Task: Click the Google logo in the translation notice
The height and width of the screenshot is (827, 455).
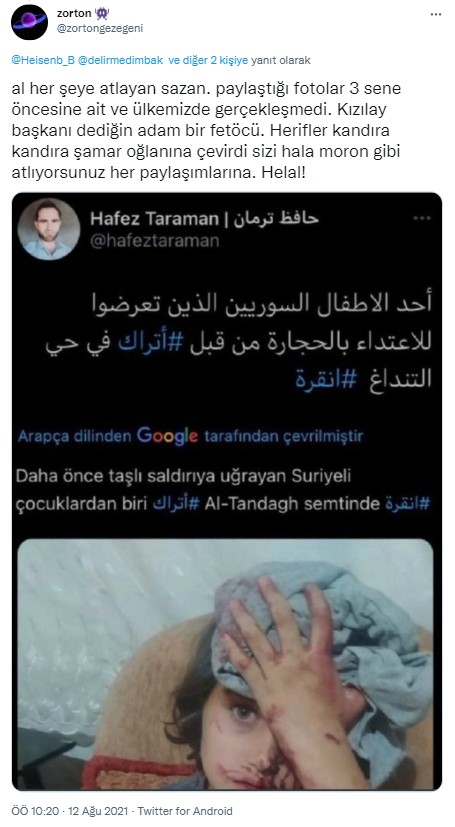Action: coord(167,436)
